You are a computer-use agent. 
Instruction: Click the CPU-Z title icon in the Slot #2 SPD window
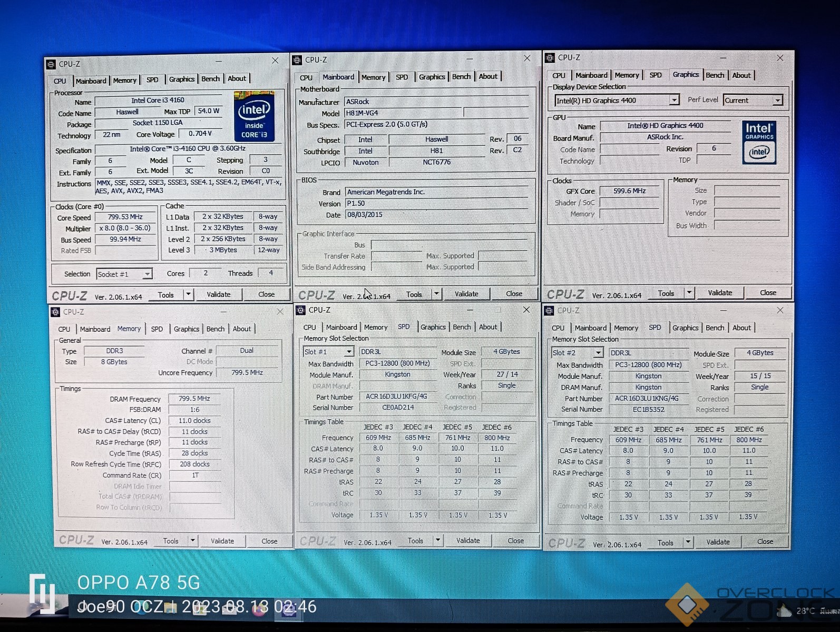pyautogui.click(x=549, y=311)
